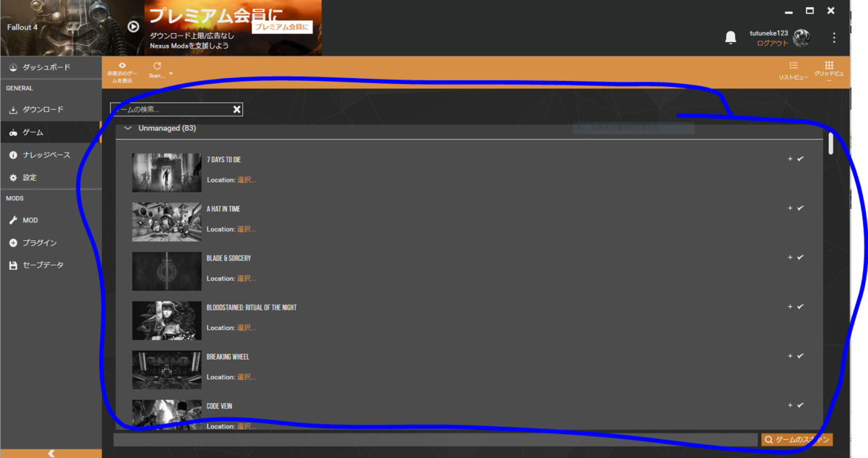This screenshot has height=458, width=868.
Task: Open the ダッシュボード page
Action: pos(51,67)
